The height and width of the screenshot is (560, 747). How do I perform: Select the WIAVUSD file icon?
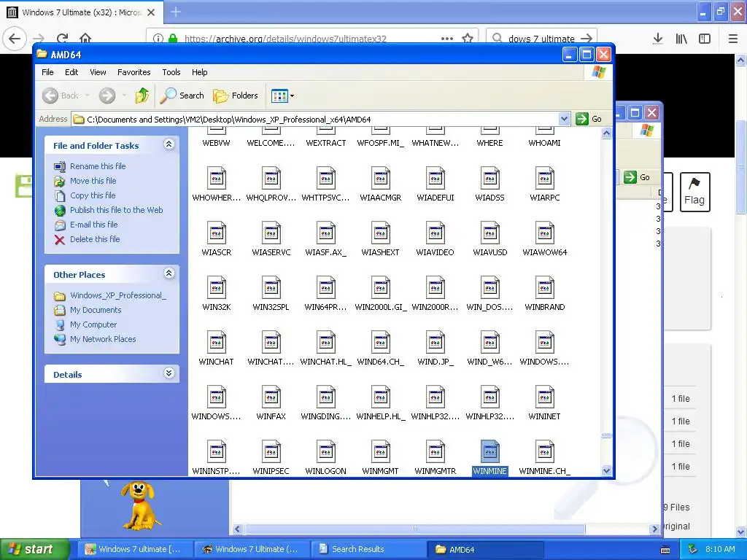click(x=489, y=233)
